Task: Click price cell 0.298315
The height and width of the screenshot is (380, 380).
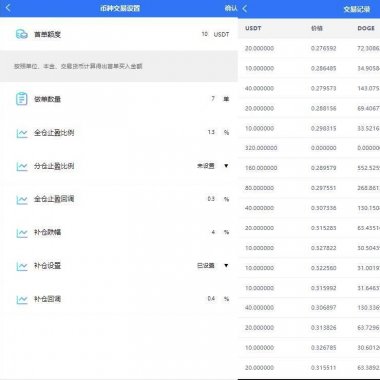Action: click(323, 128)
